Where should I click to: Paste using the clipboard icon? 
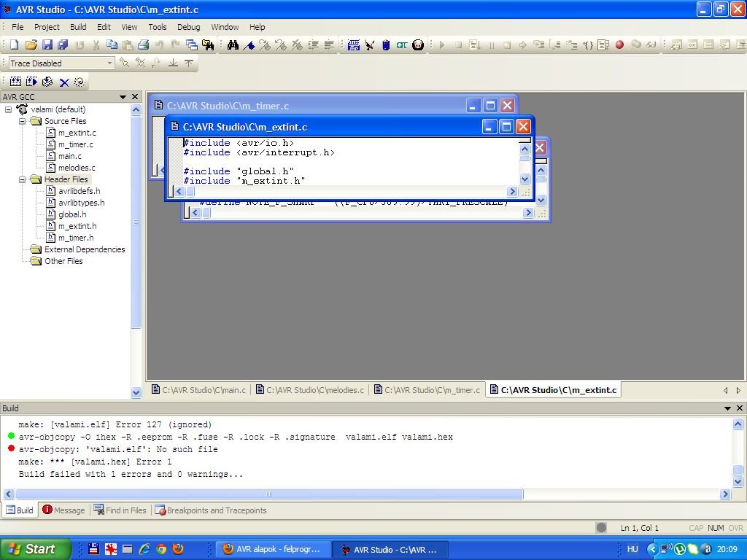point(127,44)
